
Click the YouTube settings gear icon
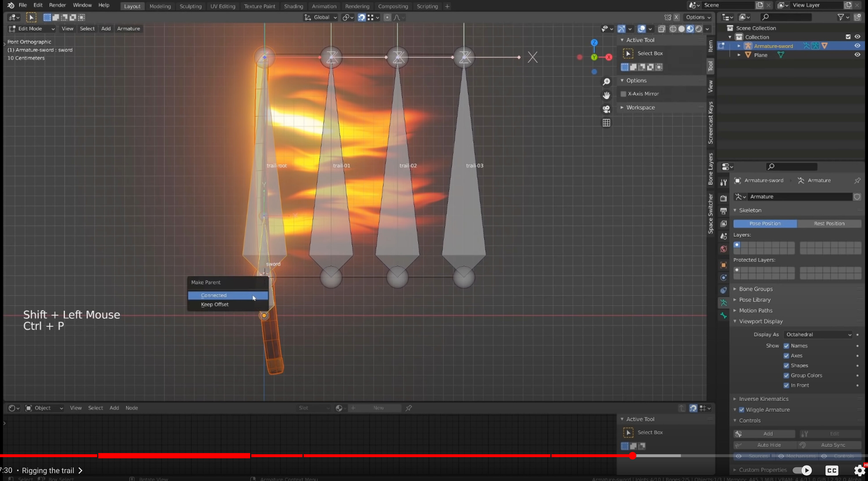pos(860,470)
